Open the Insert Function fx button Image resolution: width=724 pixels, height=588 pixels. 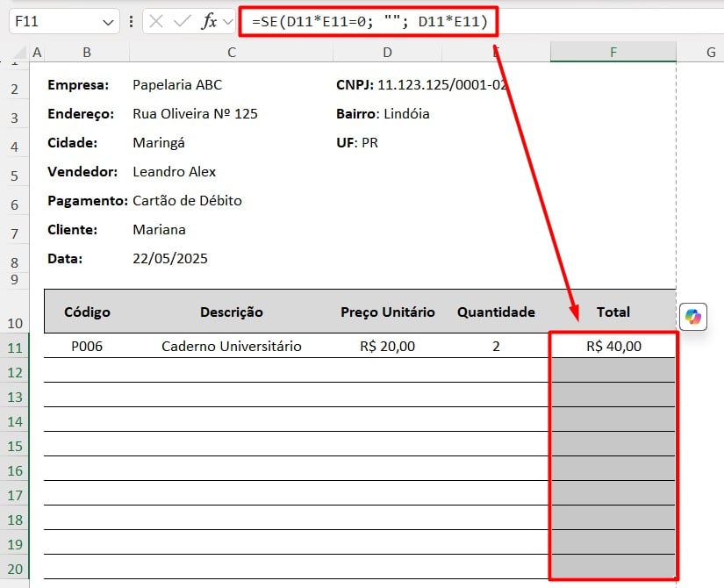click(209, 21)
